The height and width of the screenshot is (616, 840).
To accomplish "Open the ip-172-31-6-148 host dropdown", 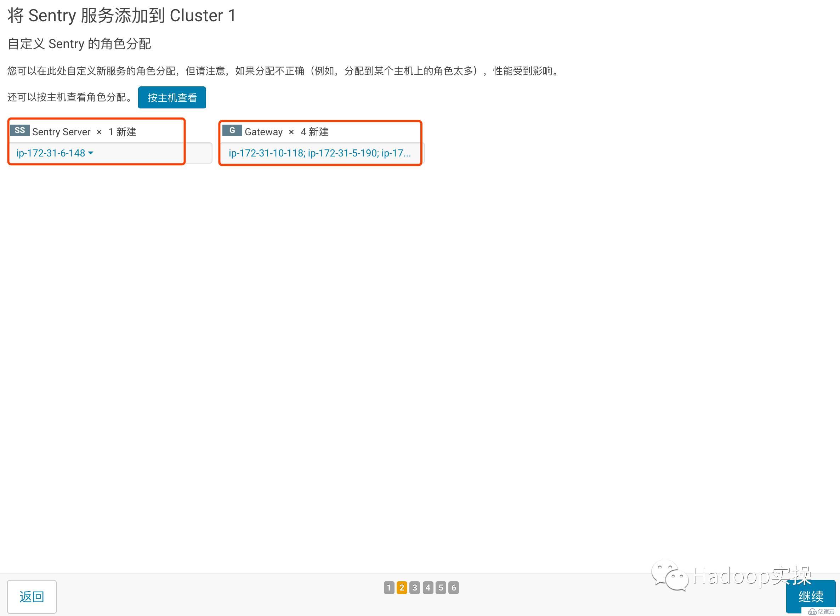I will [55, 153].
